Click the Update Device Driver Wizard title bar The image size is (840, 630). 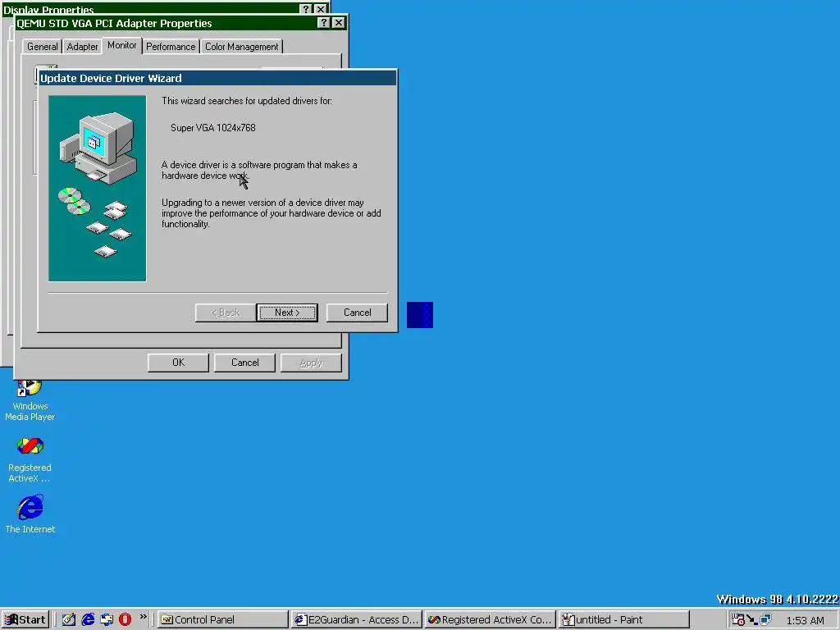click(218, 78)
